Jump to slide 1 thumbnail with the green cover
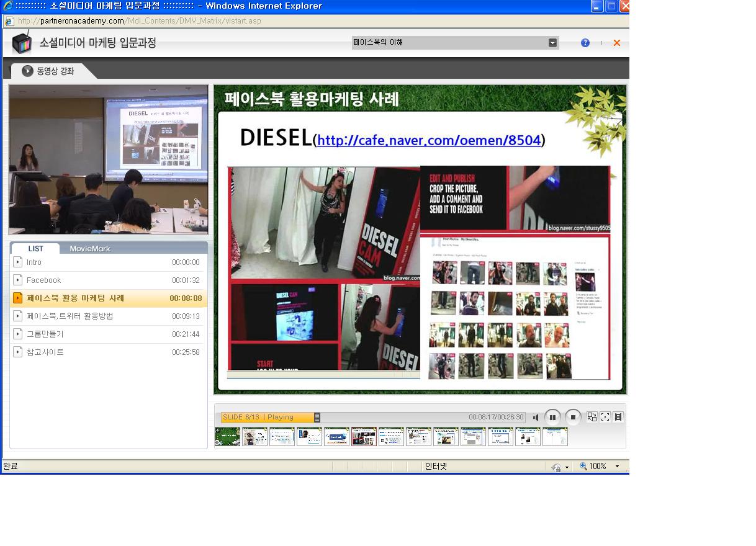756x546 pixels. (228, 436)
